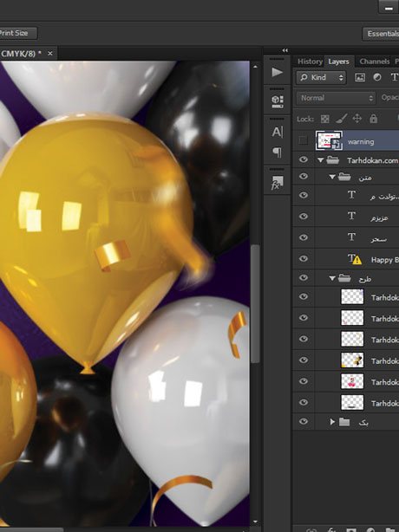Open the Paragraph panel icon
Image resolution: width=399 pixels, height=532 pixels.
tap(277, 152)
